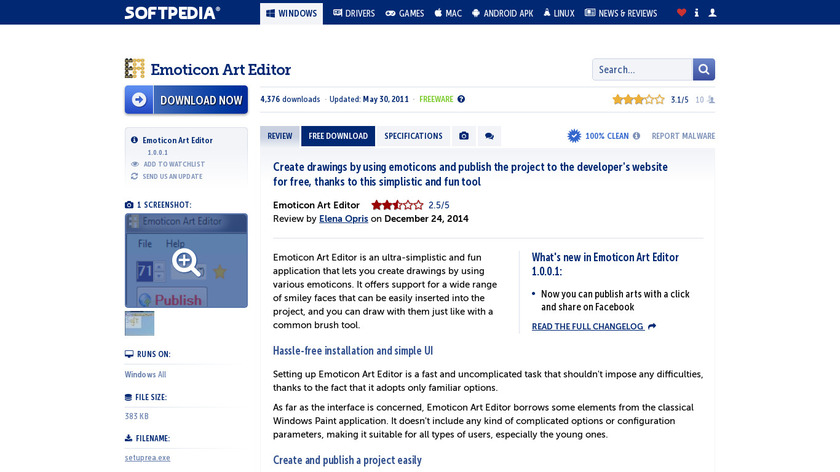Click the zoom magnifier on screenshot
840x472 pixels.
coord(186,262)
